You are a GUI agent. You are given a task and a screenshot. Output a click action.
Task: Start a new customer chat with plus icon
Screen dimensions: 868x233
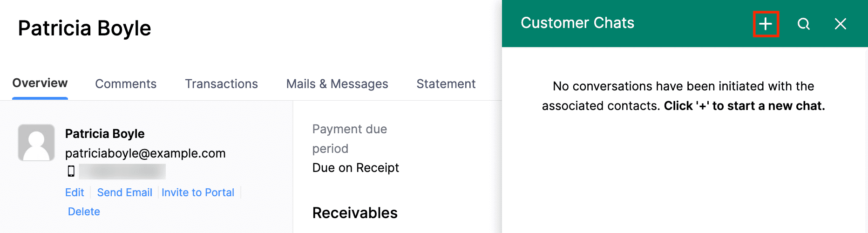766,24
